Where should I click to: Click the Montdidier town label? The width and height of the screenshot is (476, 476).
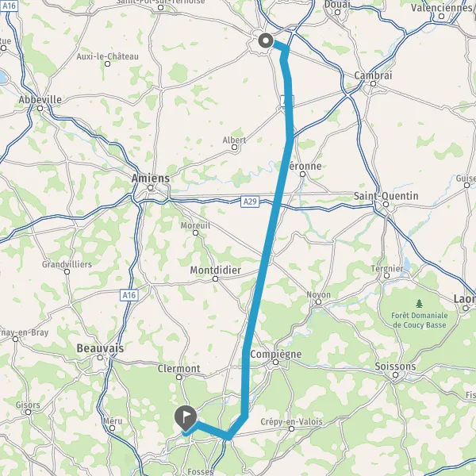tap(216, 271)
